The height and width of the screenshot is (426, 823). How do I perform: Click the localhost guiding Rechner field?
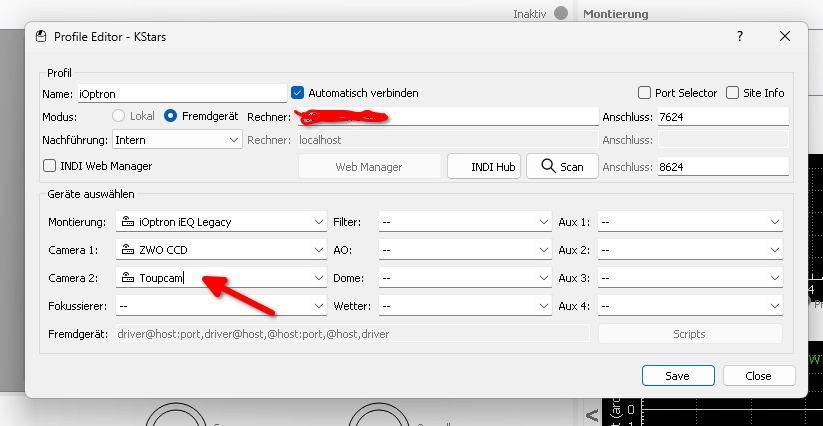[448, 140]
